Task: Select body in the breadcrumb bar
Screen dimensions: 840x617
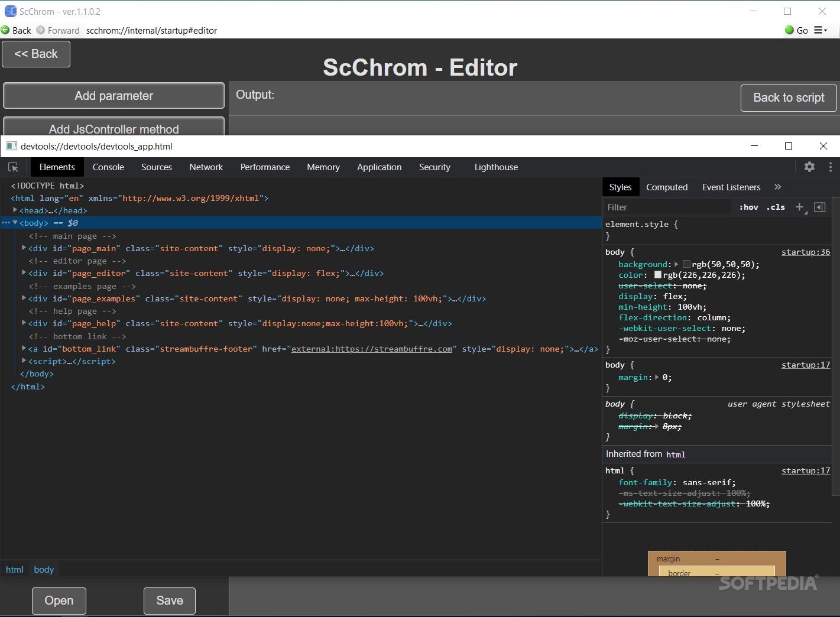Action: 44,569
